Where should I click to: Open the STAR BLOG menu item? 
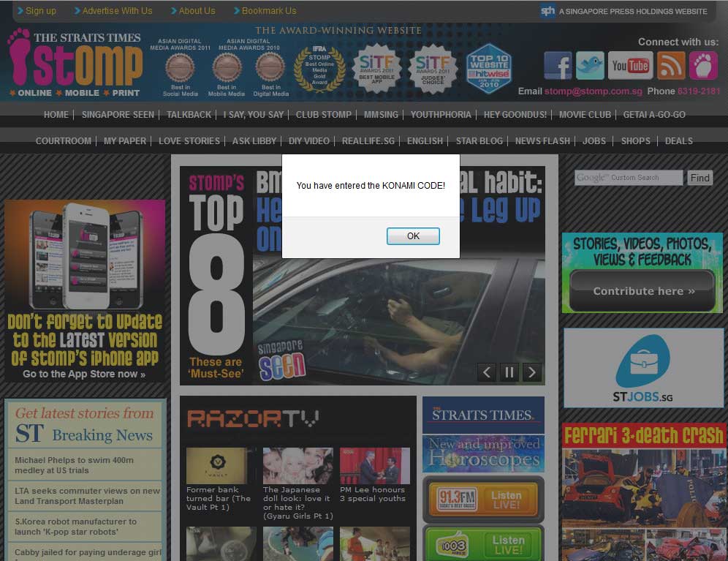pyautogui.click(x=479, y=141)
